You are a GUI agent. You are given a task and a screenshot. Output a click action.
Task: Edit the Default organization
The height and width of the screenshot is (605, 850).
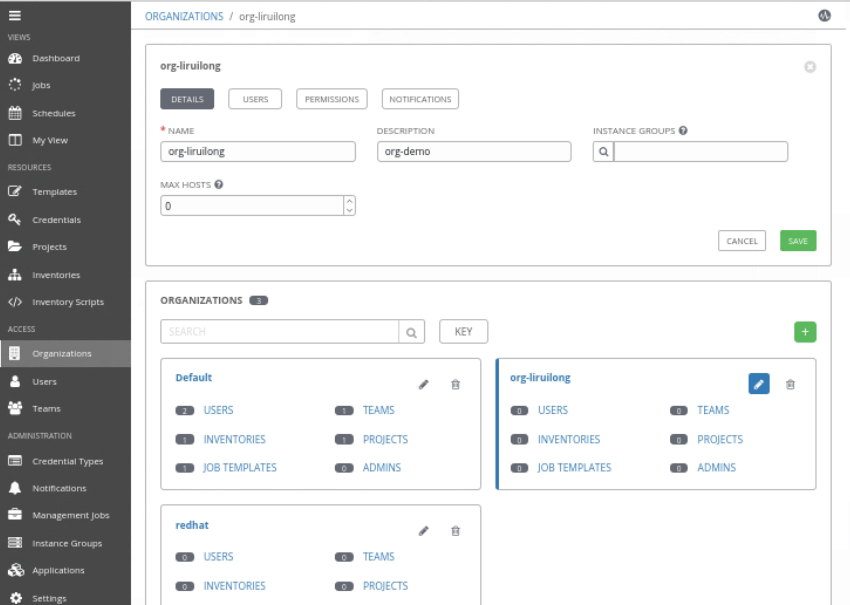[423, 384]
